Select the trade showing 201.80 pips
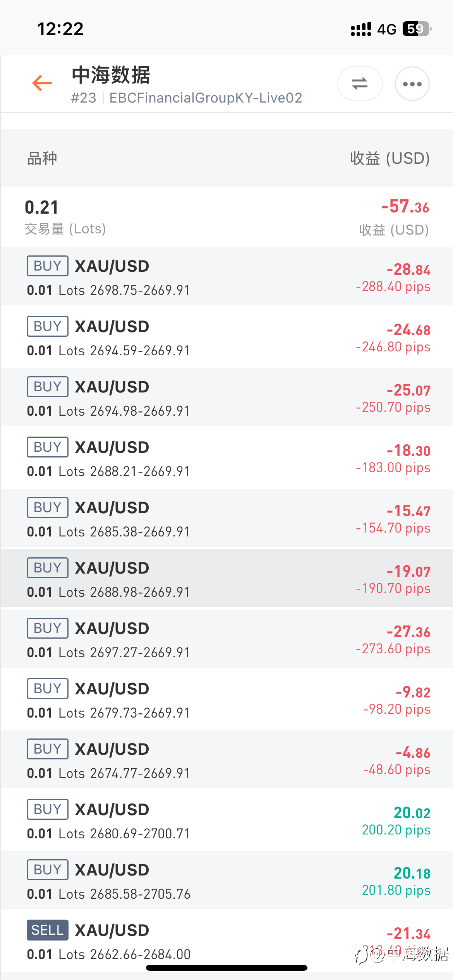 point(226,881)
